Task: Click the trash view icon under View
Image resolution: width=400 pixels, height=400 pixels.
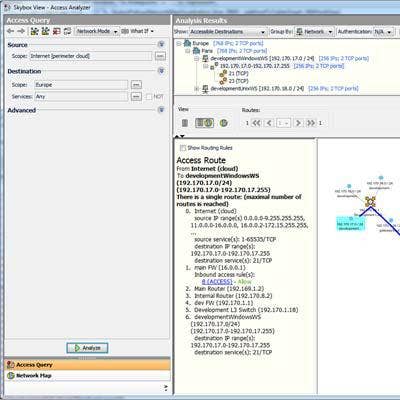Action: click(x=185, y=123)
